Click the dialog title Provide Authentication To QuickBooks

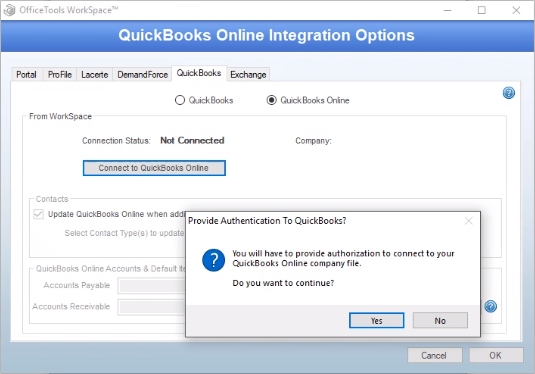[267, 221]
